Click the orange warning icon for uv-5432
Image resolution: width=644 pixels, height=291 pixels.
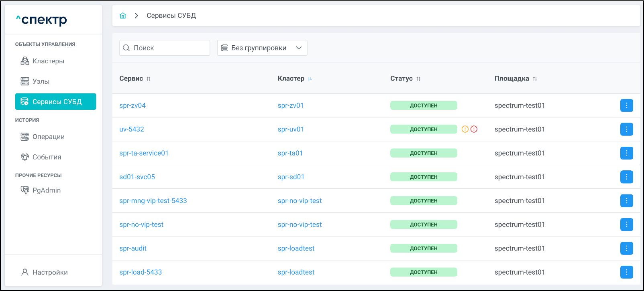(x=465, y=129)
